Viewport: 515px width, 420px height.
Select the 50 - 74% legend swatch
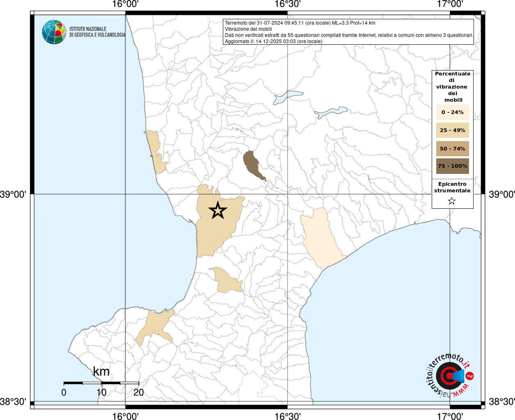(x=452, y=148)
